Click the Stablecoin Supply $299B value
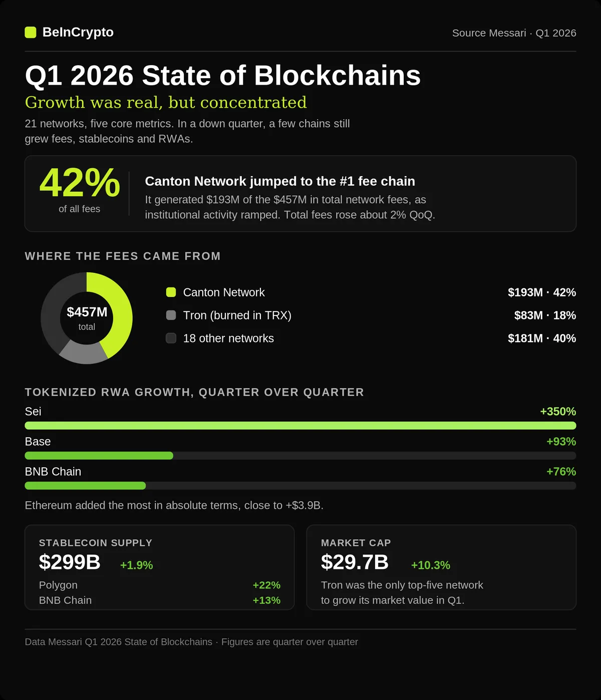The image size is (601, 700). [70, 562]
